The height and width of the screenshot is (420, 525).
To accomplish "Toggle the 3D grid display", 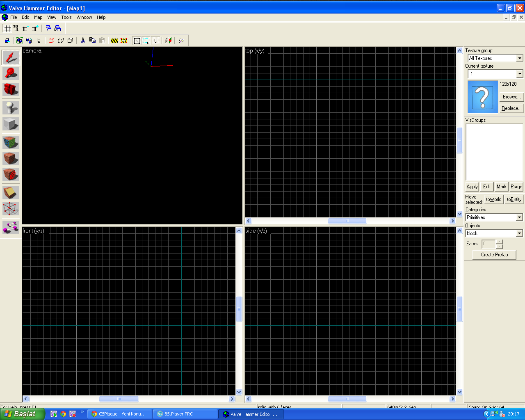I will coord(16,28).
